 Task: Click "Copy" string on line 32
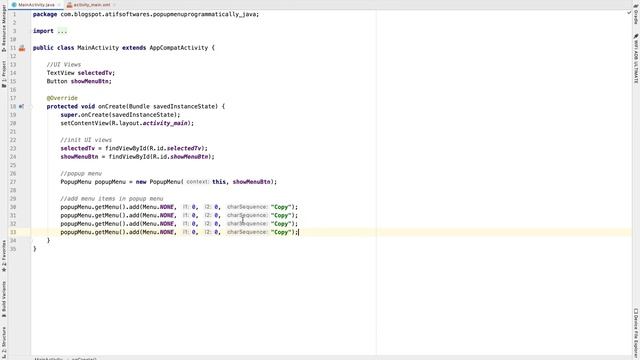click(281, 224)
